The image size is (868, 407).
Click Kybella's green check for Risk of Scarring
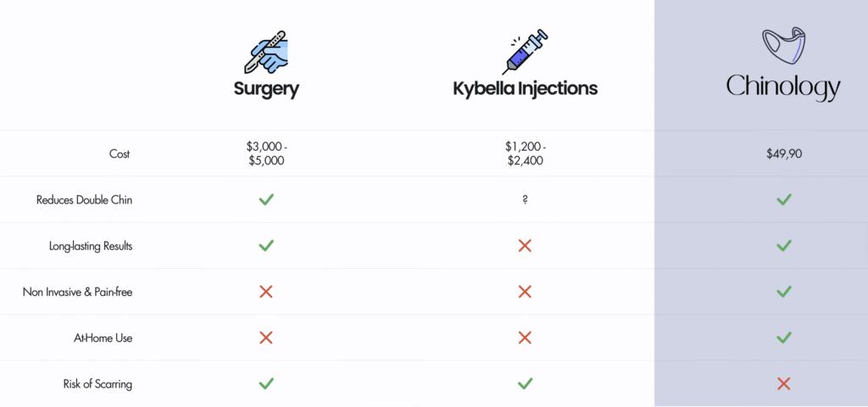click(525, 383)
